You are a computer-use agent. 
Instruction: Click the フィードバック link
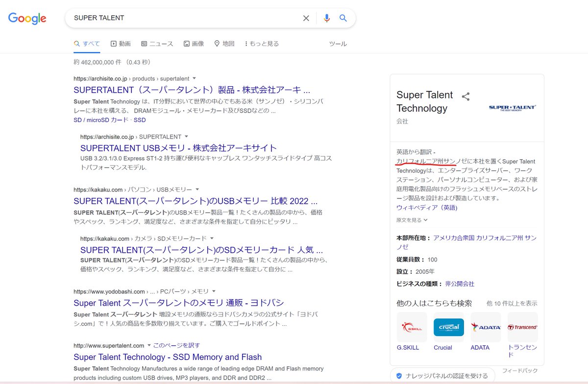520,371
